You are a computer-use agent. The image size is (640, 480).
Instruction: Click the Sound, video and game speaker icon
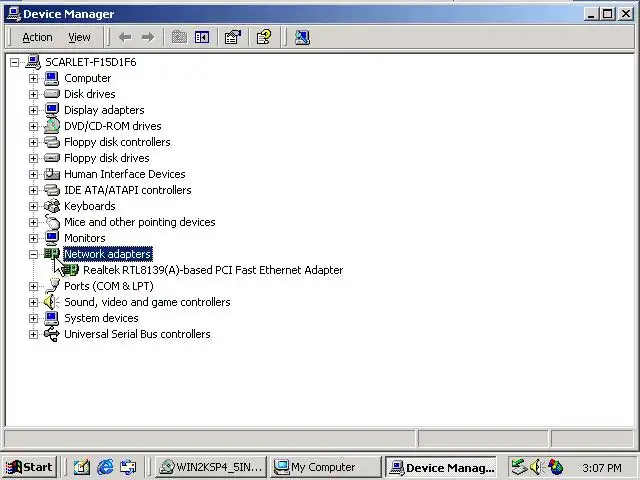[52, 302]
